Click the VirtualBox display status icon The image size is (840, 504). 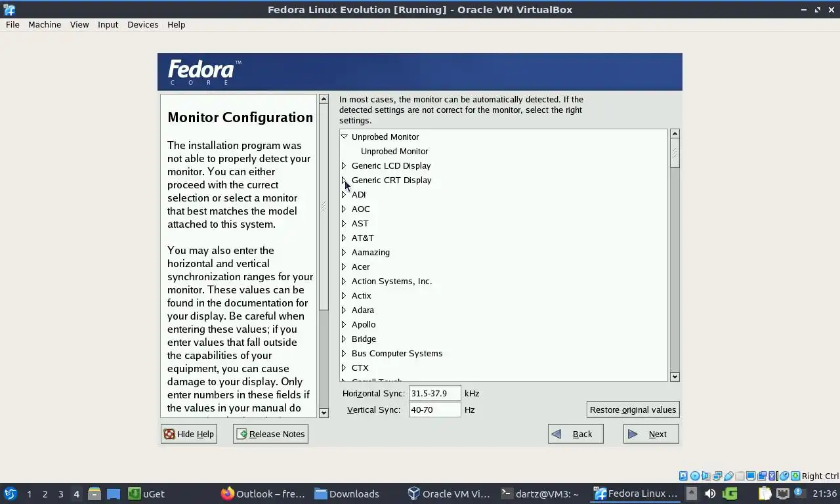click(x=751, y=476)
